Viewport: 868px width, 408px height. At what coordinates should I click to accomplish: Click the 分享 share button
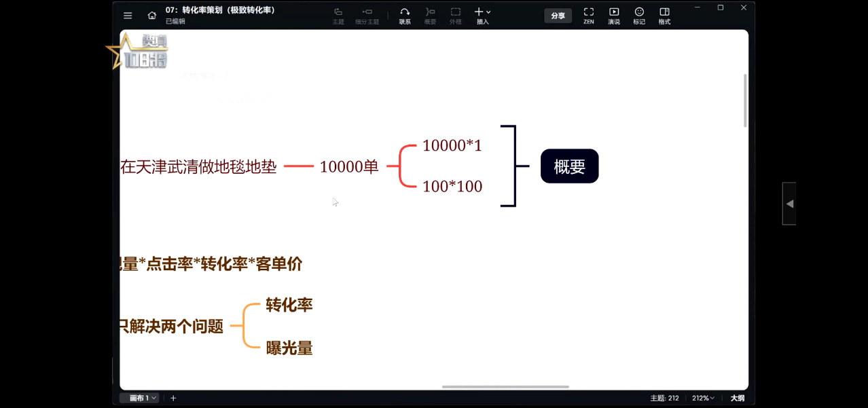click(x=558, y=16)
